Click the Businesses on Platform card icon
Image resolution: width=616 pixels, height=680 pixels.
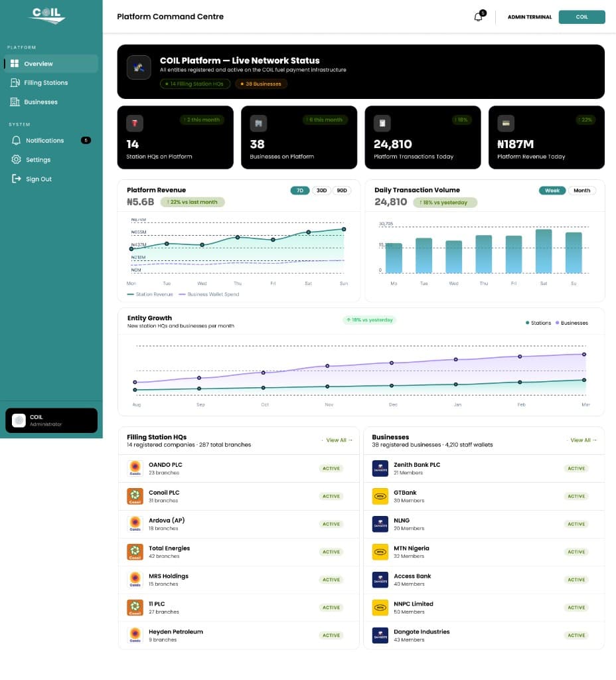click(x=258, y=123)
